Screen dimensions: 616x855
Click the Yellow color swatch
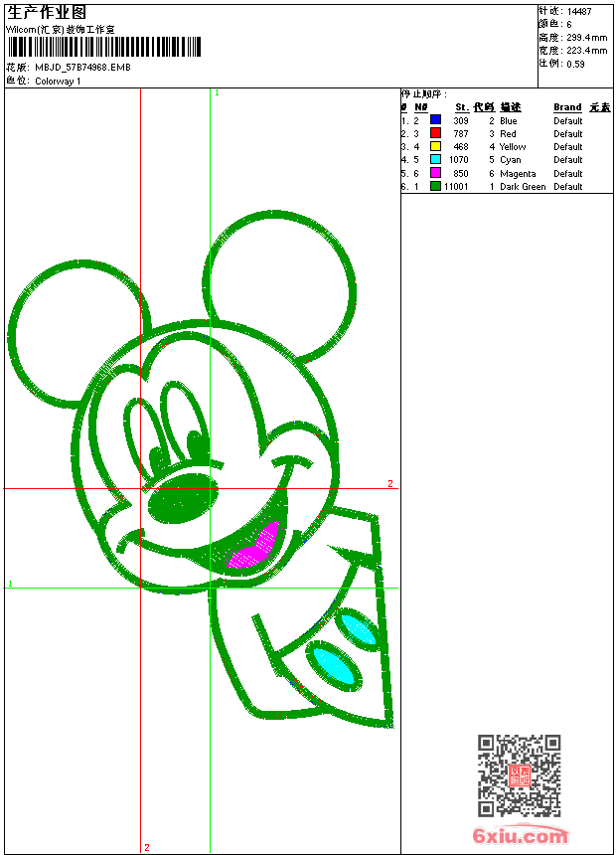435,146
